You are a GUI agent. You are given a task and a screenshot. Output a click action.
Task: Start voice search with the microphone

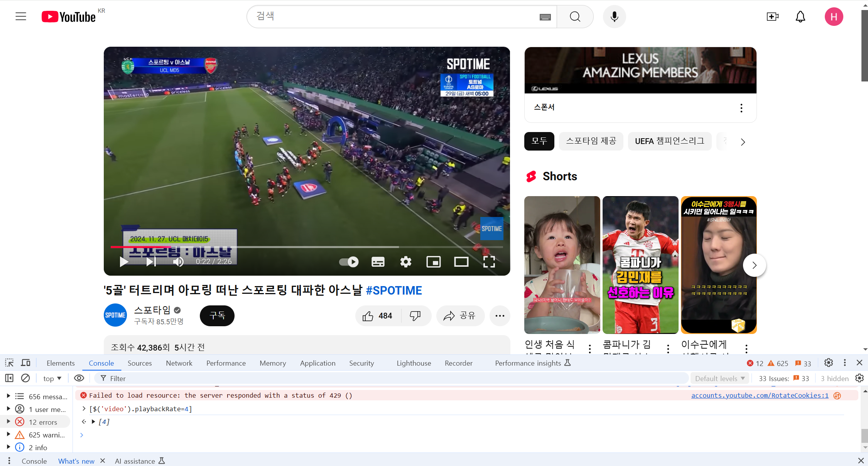tap(614, 17)
